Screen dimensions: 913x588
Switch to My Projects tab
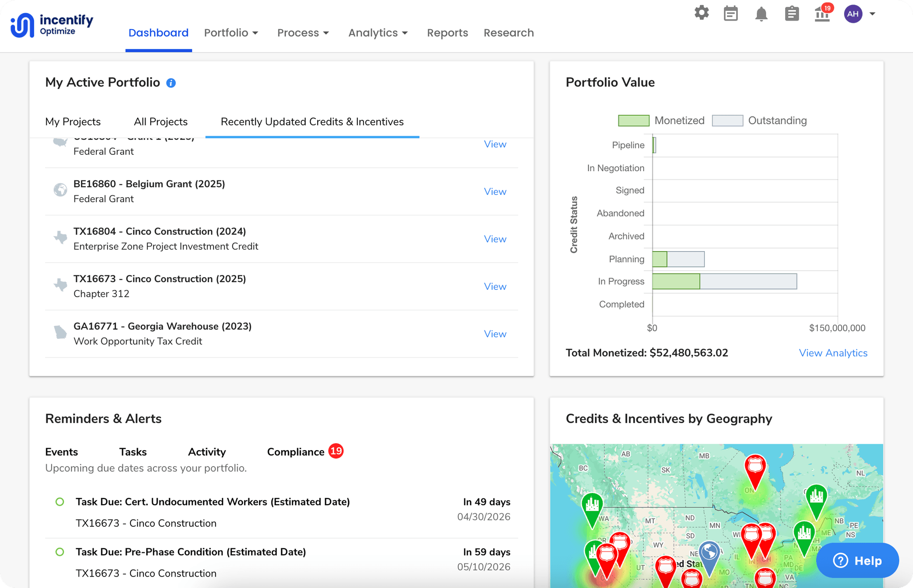(73, 122)
